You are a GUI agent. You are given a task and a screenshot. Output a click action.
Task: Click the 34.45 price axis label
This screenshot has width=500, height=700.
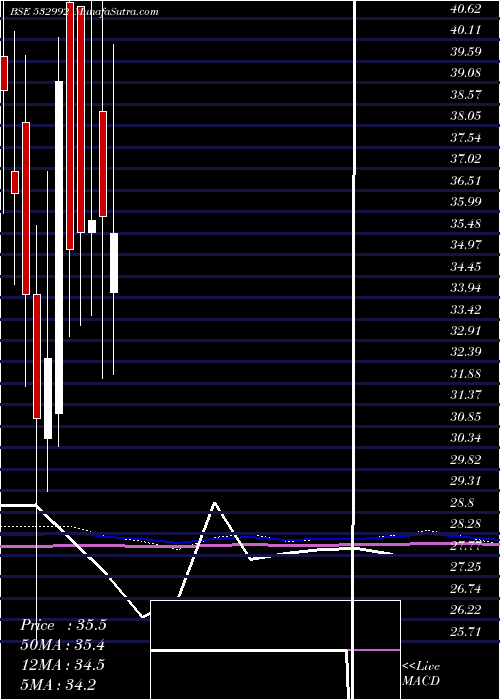(466, 267)
